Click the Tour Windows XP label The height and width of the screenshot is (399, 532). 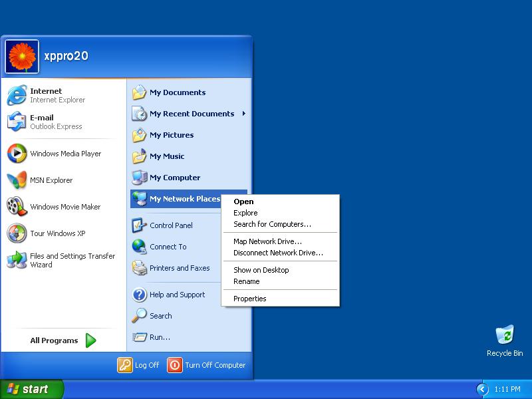[58, 233]
